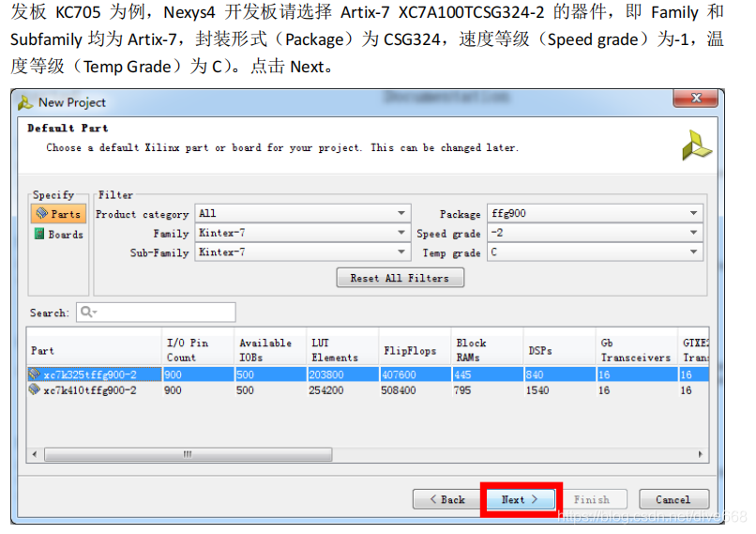Click the search magnifier icon
The image size is (756, 534).
coord(87,313)
